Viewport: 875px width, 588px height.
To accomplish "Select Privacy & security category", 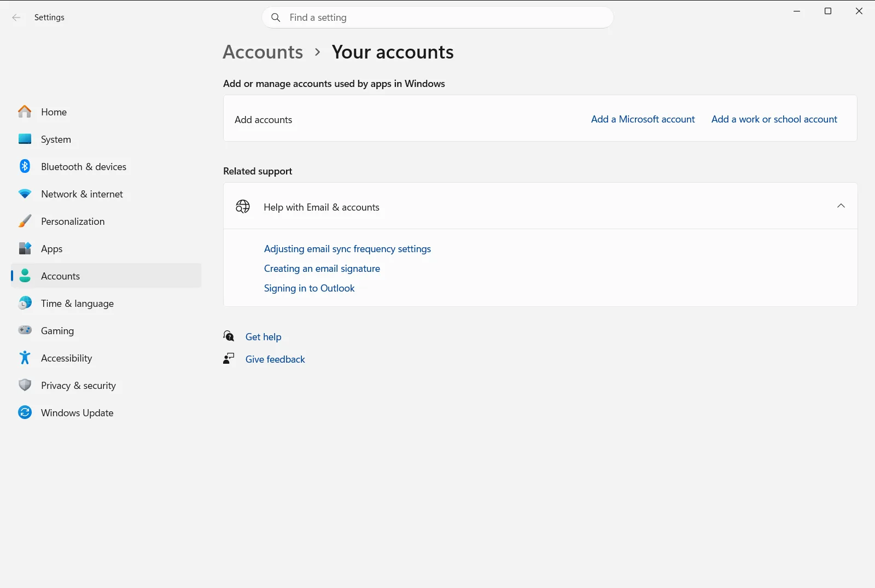I will pyautogui.click(x=106, y=385).
